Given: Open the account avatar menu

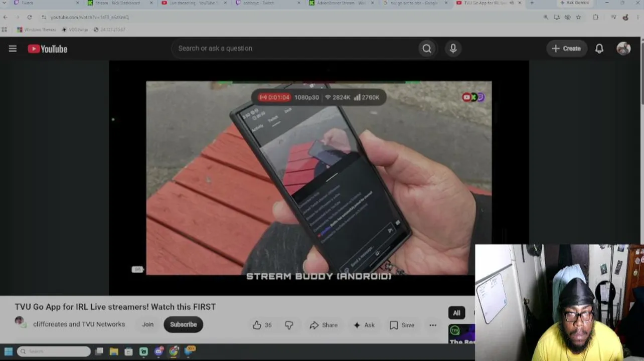Looking at the screenshot, I should (623, 49).
